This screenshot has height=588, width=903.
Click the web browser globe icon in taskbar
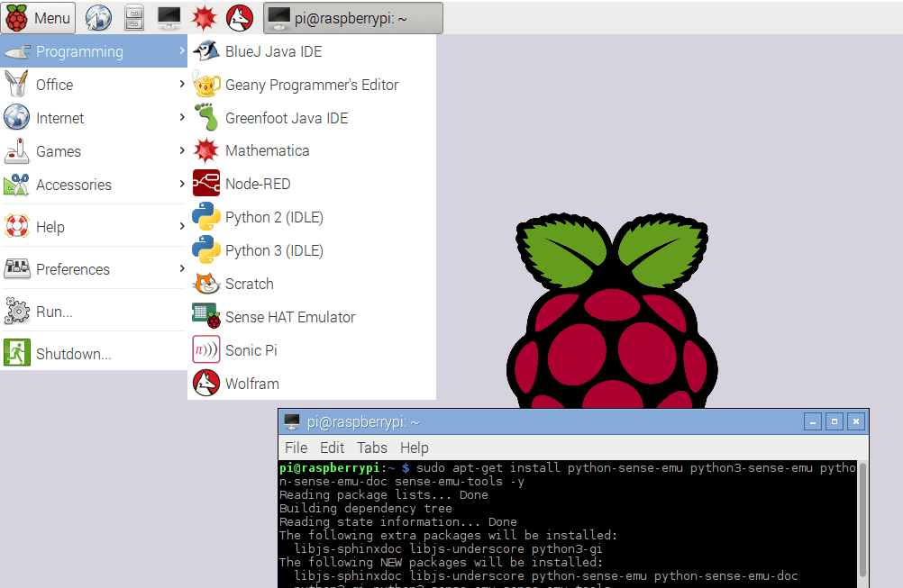coord(97,17)
